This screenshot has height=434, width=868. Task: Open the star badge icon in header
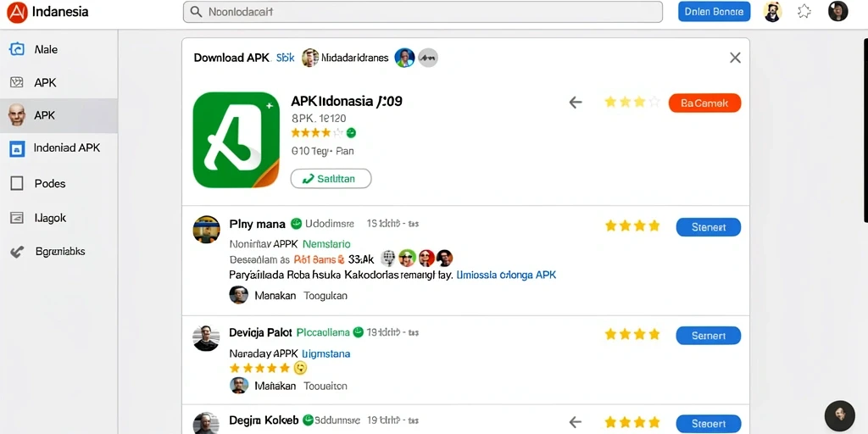pyautogui.click(x=804, y=12)
